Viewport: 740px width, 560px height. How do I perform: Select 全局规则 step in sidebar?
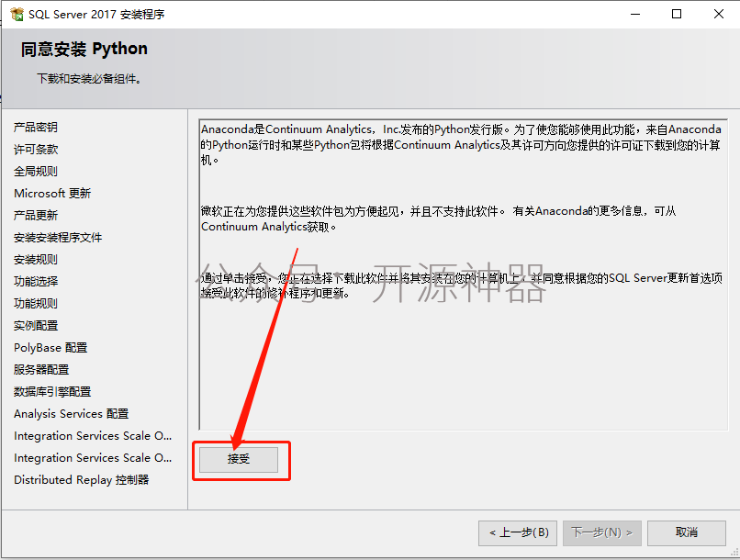36,172
